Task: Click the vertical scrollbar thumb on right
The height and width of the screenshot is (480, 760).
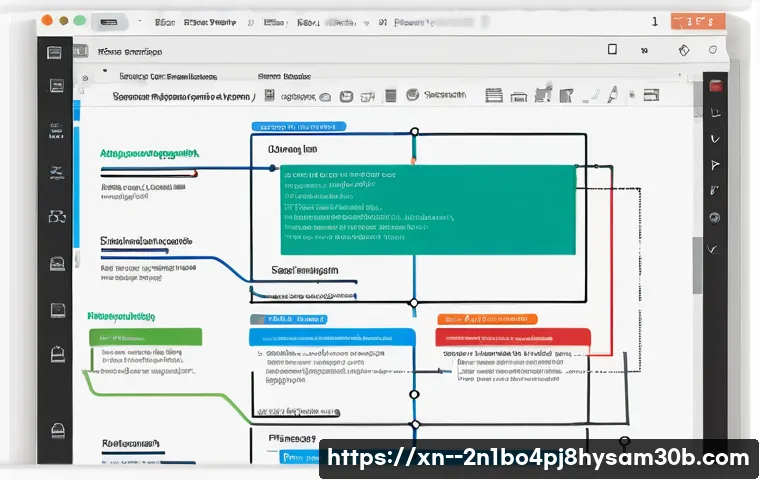Action: [697, 265]
